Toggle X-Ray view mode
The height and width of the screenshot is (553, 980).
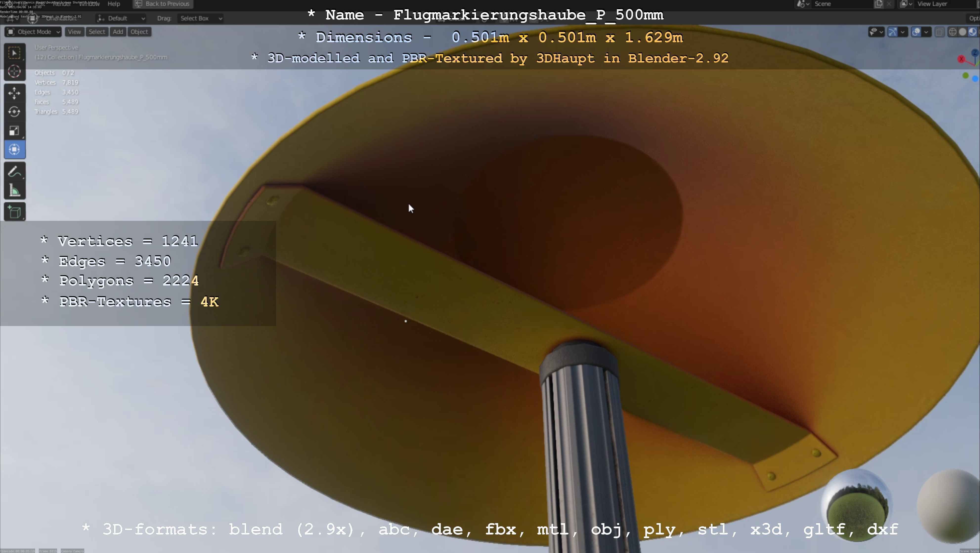point(939,32)
